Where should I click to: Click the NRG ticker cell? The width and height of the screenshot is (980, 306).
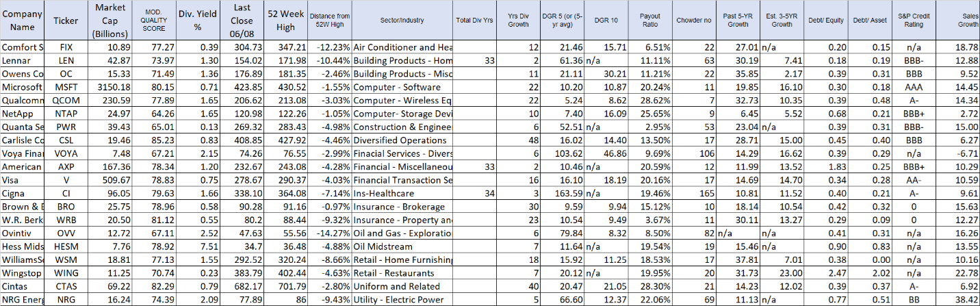(x=66, y=299)
